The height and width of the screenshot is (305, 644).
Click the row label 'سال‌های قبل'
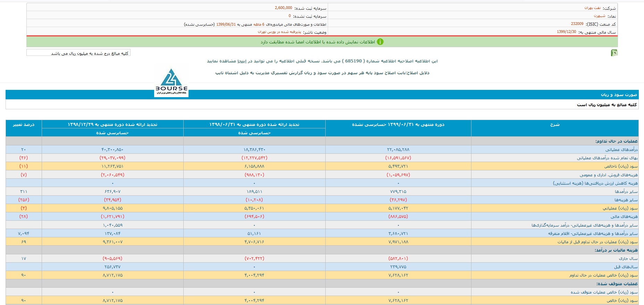tap(626, 267)
